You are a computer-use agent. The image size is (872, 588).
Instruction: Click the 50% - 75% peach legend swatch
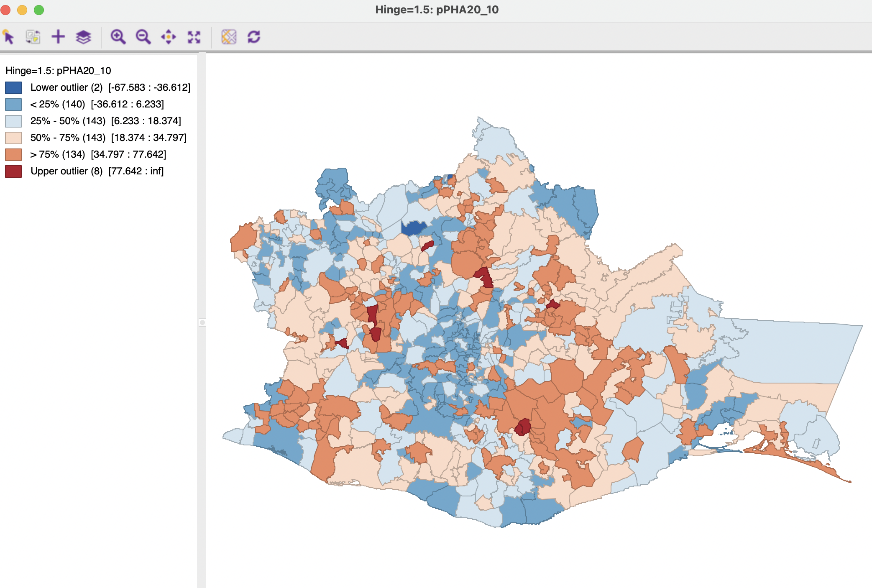click(x=13, y=138)
